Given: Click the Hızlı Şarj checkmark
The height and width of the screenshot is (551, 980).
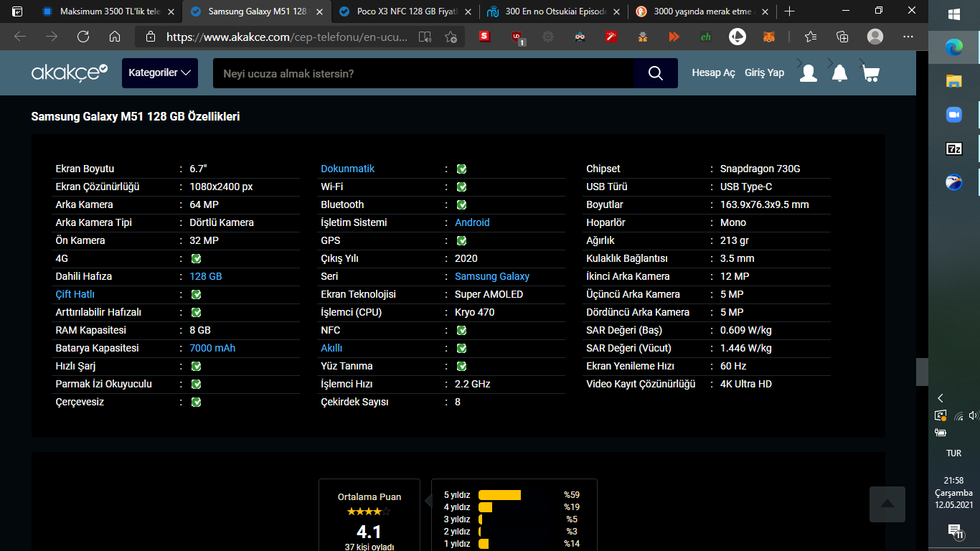Looking at the screenshot, I should (196, 366).
